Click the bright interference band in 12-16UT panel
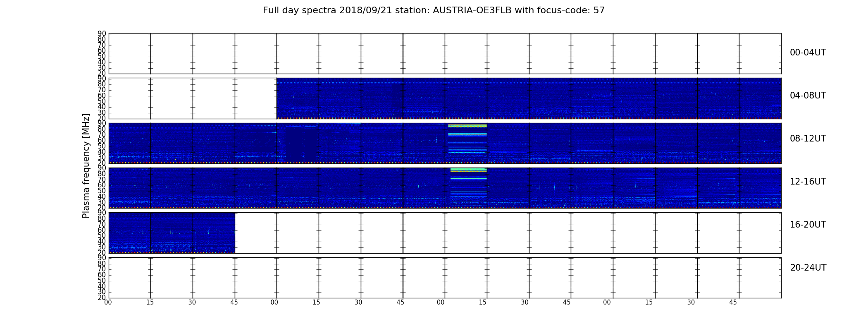868x331 pixels. click(468, 184)
